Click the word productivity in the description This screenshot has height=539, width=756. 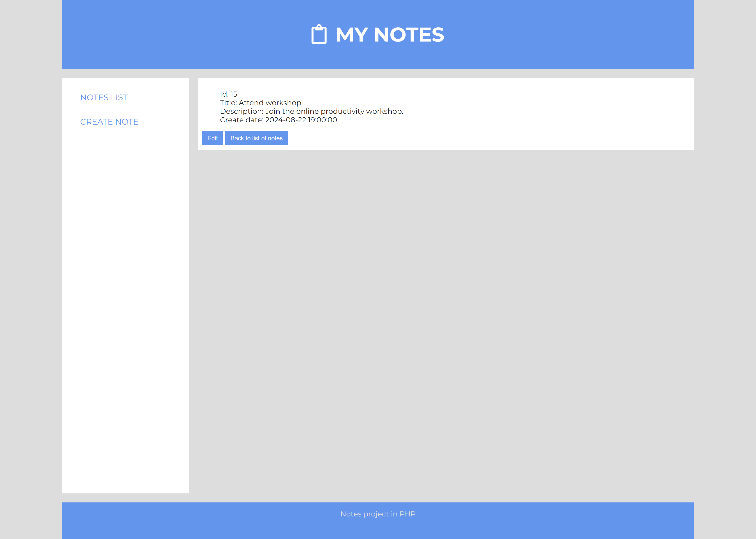pos(342,112)
